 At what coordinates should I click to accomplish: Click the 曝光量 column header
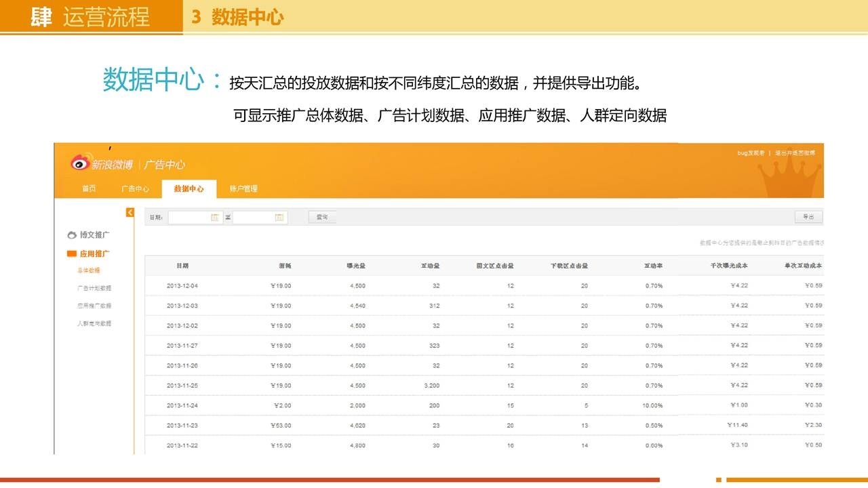(x=356, y=266)
